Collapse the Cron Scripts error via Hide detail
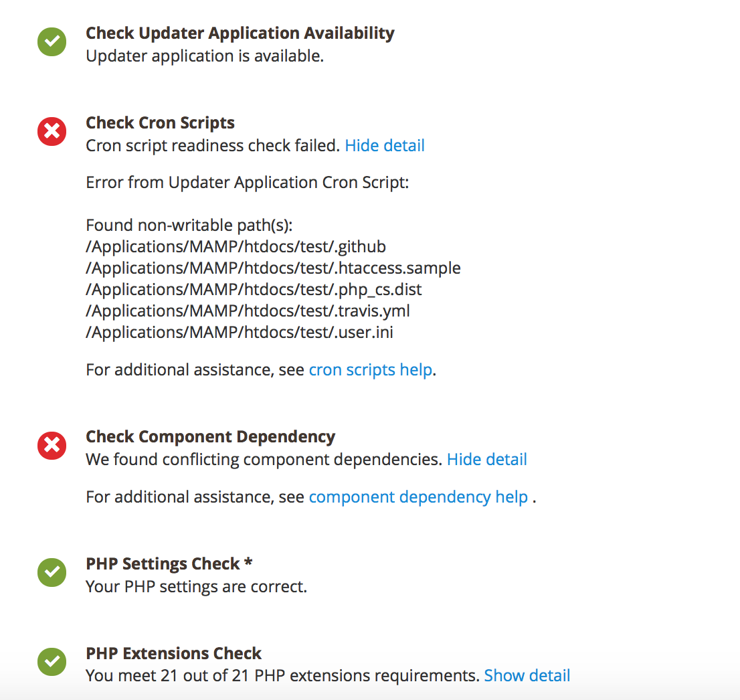 385,145
